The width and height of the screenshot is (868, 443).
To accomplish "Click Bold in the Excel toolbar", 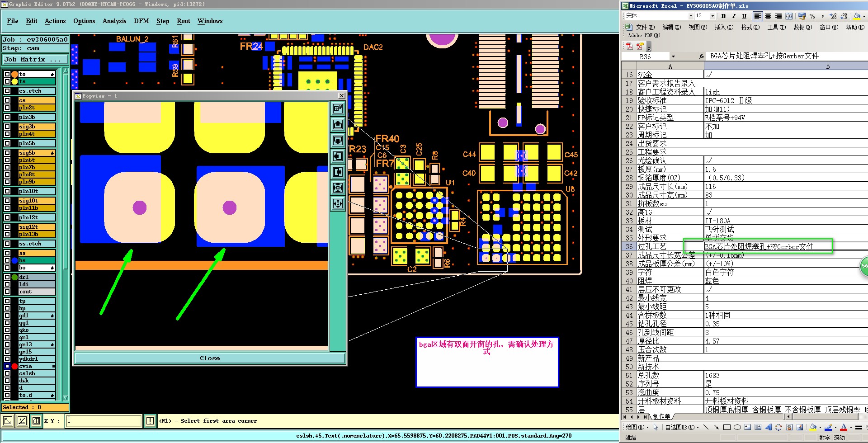I will coord(723,16).
